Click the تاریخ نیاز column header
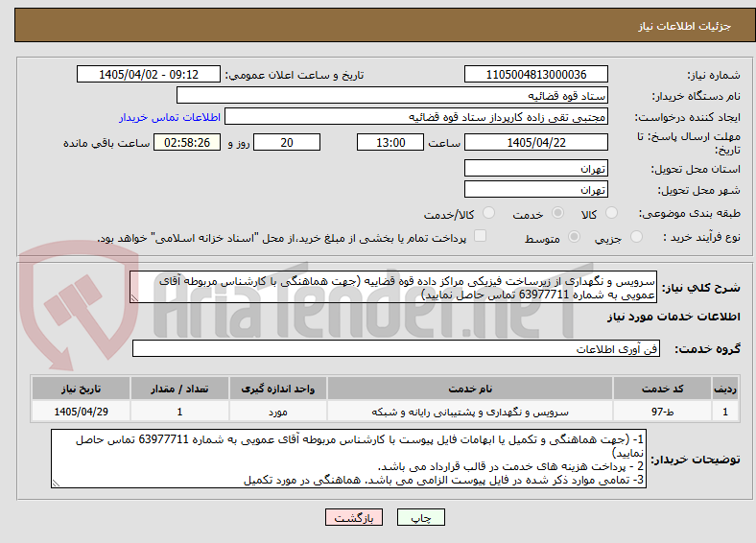 (81, 389)
